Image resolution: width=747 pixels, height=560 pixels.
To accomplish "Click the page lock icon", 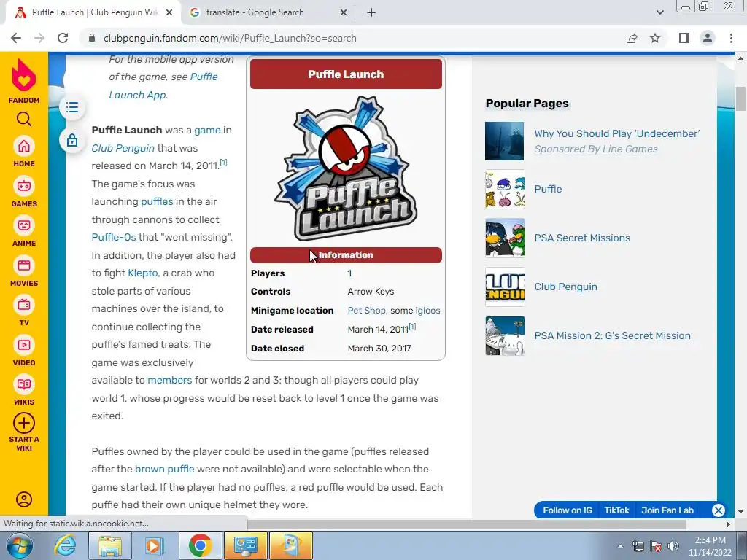I will point(72,140).
